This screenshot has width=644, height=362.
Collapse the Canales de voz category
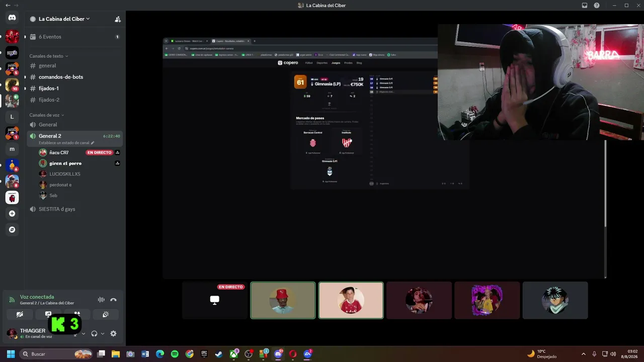[47, 115]
